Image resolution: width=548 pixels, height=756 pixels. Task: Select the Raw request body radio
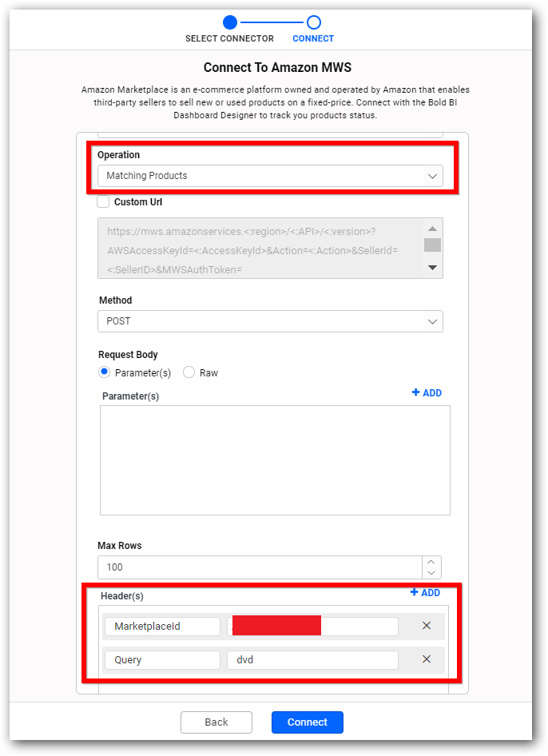coord(189,372)
